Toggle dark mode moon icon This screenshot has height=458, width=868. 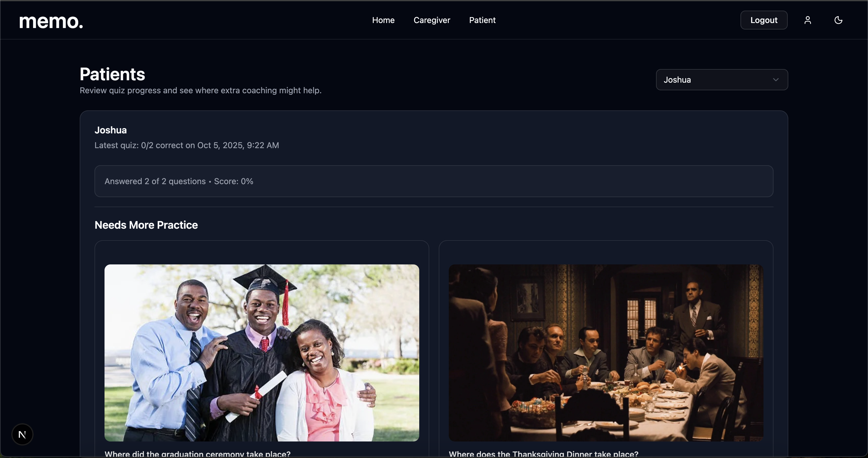tap(838, 20)
